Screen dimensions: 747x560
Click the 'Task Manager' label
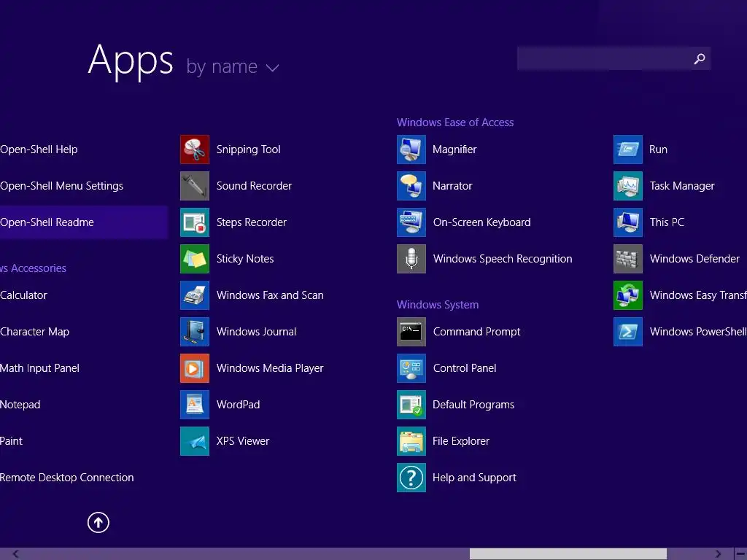coord(682,186)
